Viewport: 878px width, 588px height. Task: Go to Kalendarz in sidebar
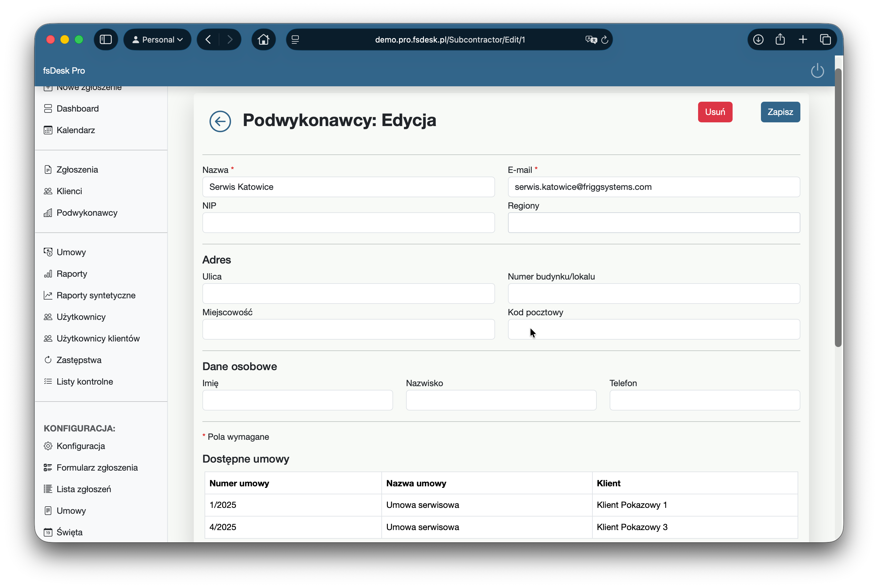tap(76, 130)
